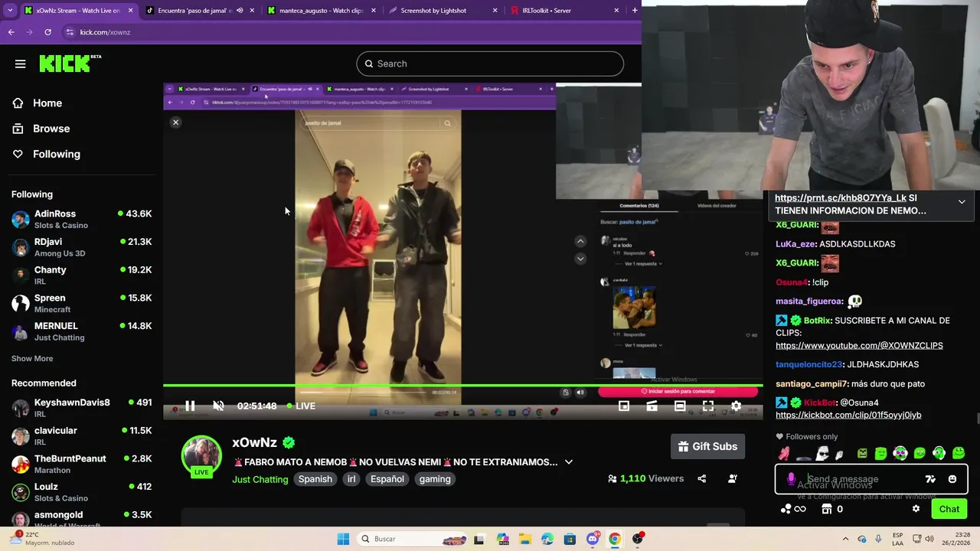Enter fullscreen mode

(708, 406)
